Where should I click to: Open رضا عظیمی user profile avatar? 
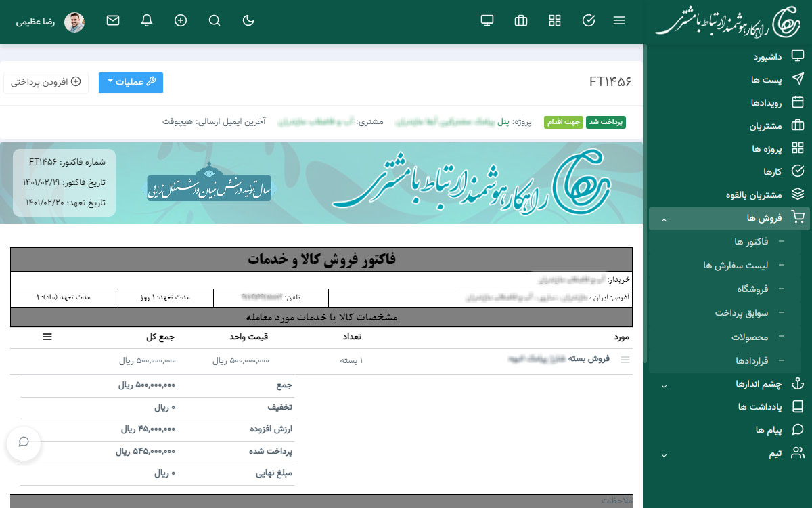74,22
